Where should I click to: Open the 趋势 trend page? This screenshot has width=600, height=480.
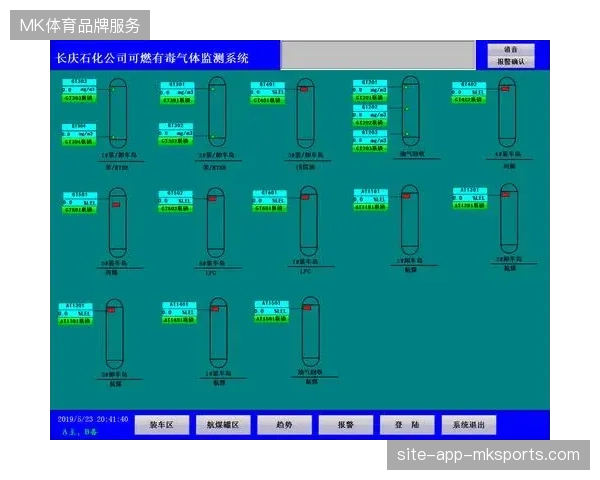tap(284, 424)
